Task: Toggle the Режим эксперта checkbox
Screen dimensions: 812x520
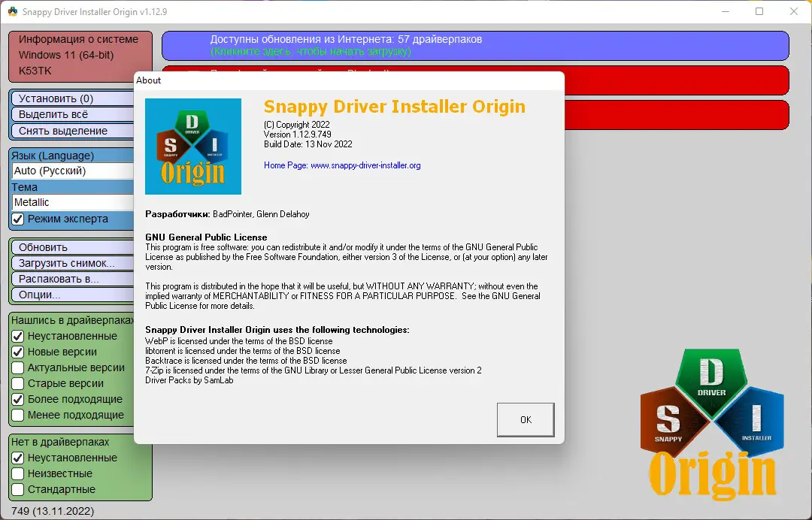Action: [18, 219]
